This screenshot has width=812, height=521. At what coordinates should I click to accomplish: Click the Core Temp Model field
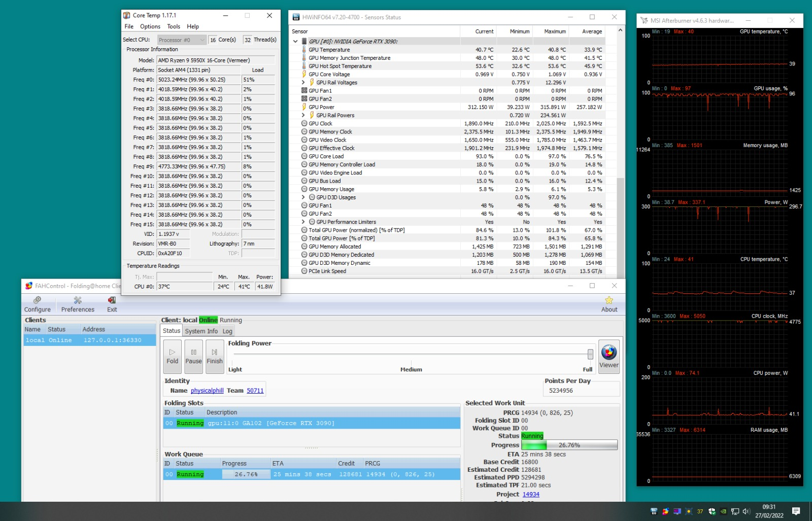216,60
